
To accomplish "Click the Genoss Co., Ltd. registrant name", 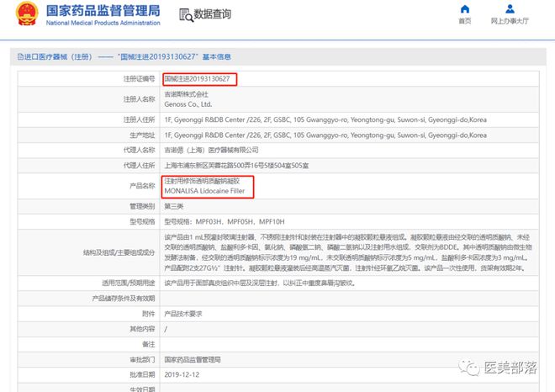I will coord(188,104).
